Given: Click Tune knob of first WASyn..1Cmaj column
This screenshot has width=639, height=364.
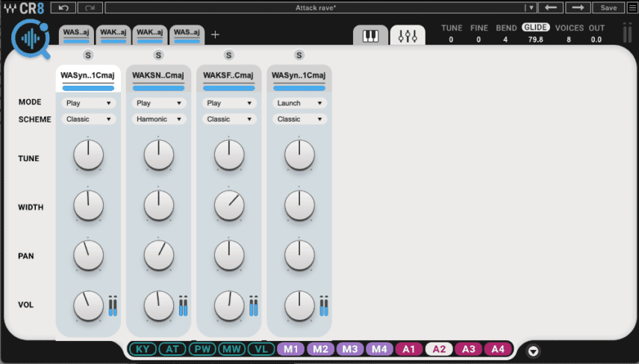Looking at the screenshot, I should click(x=88, y=155).
